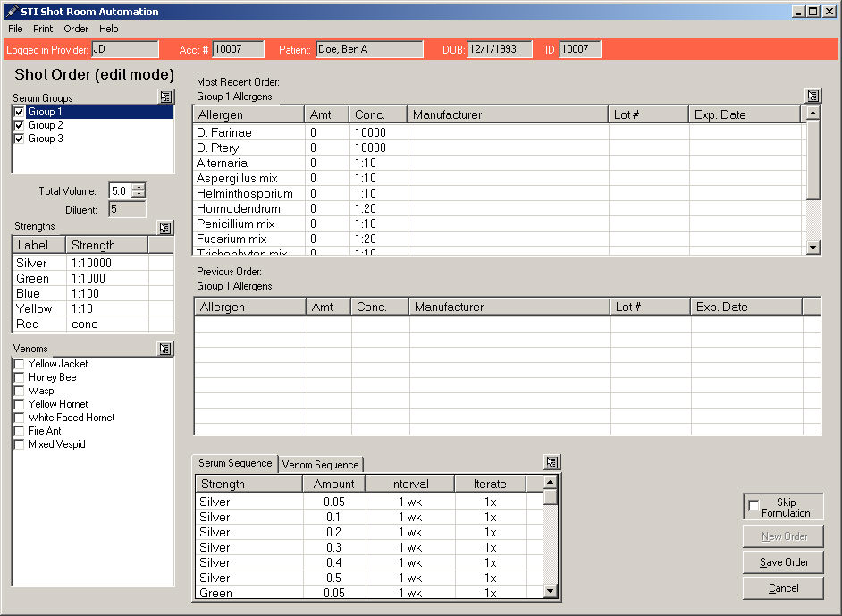Click the Strengths table options icon

[x=164, y=228]
